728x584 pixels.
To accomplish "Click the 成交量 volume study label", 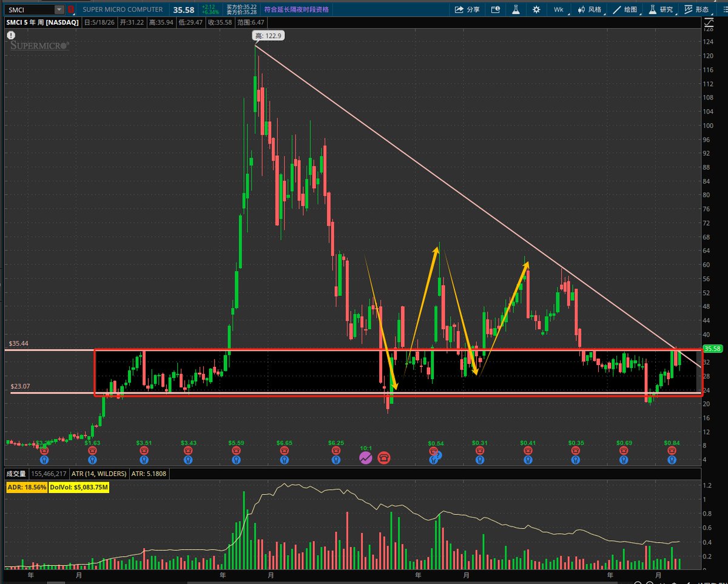I will [15, 474].
